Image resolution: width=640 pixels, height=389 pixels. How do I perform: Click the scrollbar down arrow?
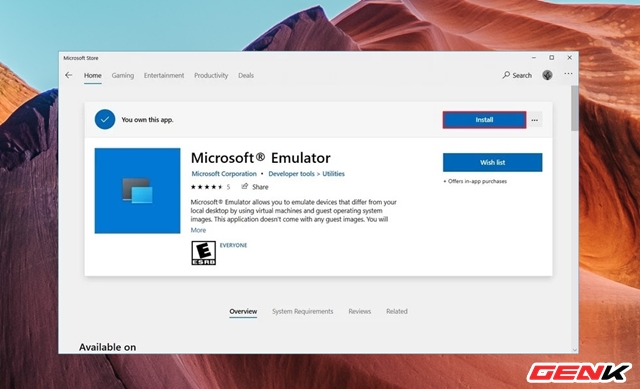pos(575,350)
